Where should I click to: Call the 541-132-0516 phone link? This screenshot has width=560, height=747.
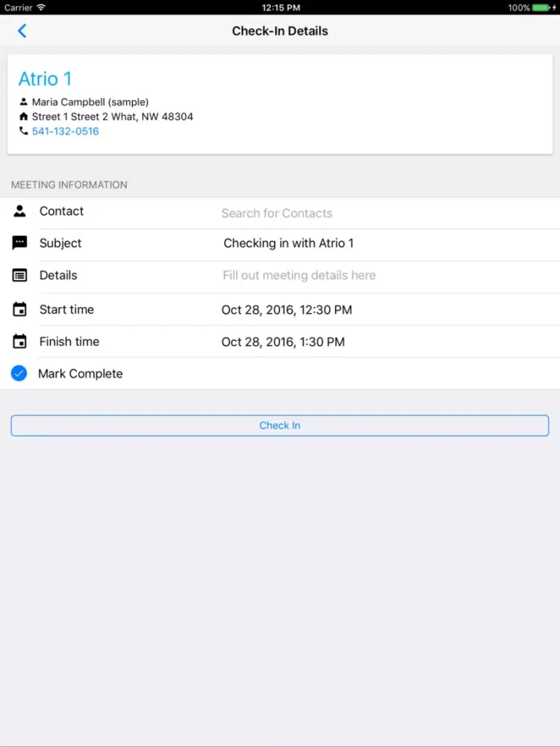pyautogui.click(x=65, y=131)
